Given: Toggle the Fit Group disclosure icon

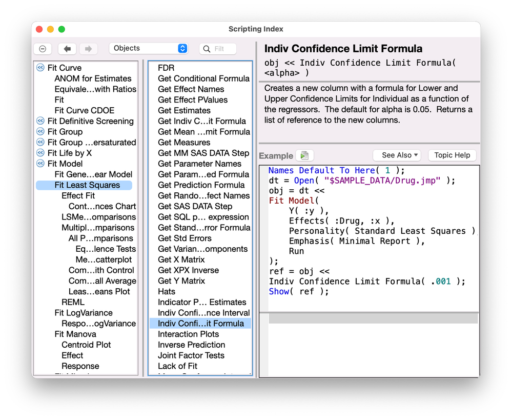Looking at the screenshot, I should (x=40, y=132).
